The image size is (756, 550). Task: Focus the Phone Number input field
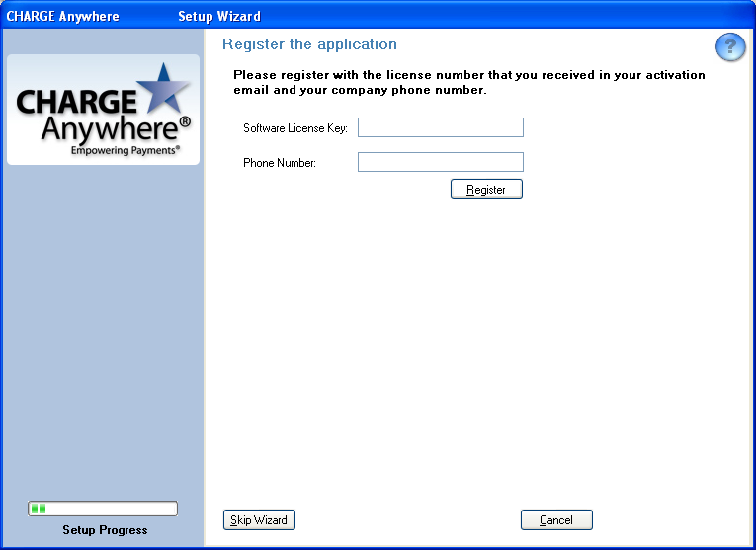click(440, 162)
